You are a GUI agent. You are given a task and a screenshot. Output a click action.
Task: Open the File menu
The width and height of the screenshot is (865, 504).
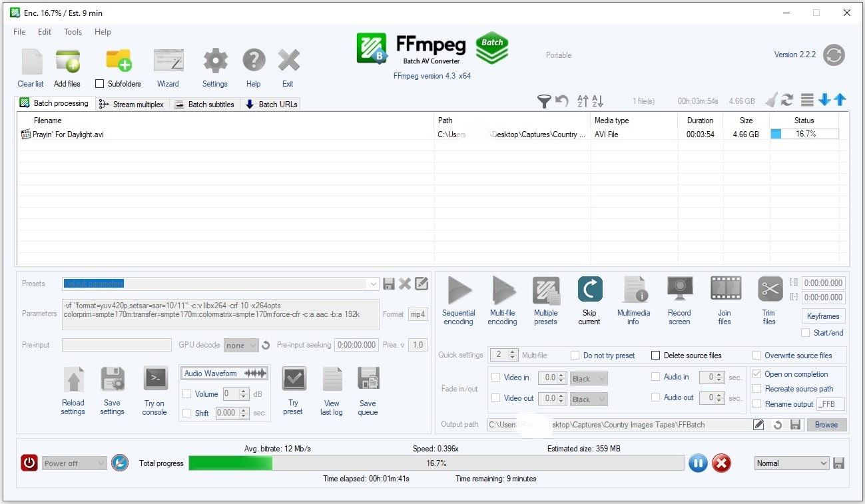tap(19, 32)
